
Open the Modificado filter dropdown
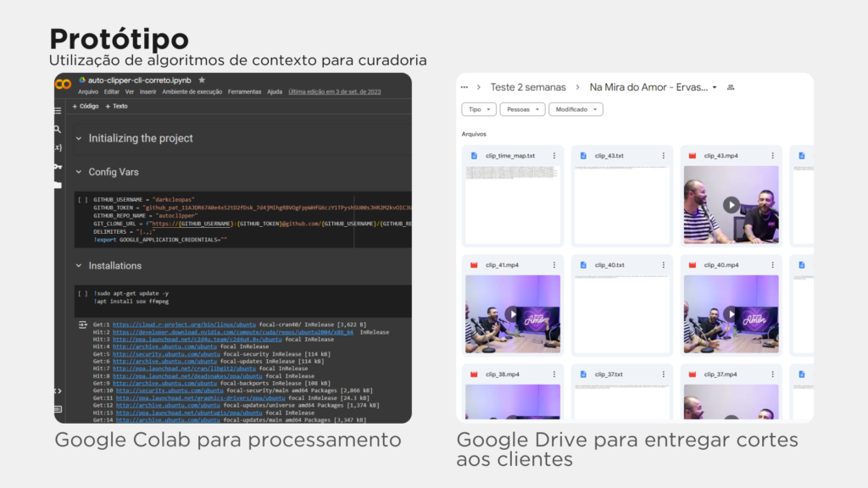576,109
